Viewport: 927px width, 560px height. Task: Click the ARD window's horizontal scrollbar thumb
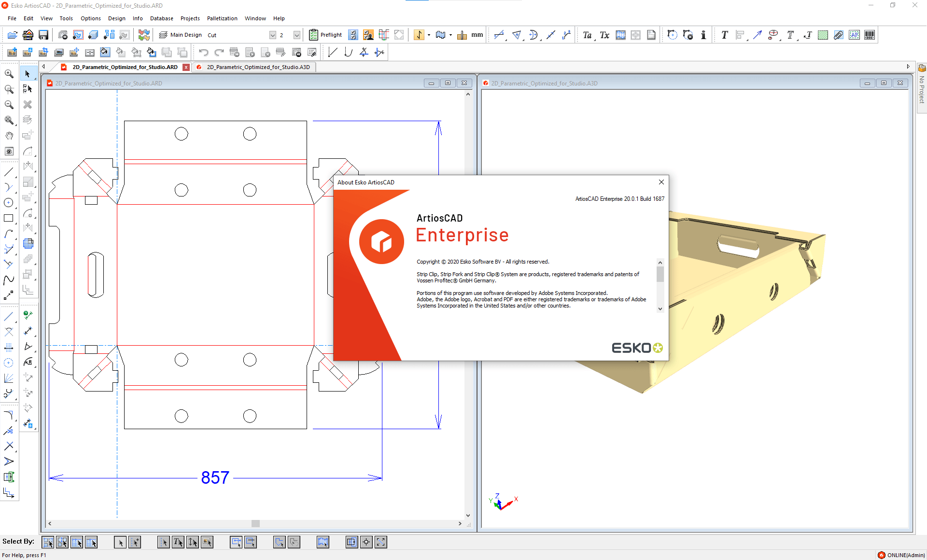255,523
